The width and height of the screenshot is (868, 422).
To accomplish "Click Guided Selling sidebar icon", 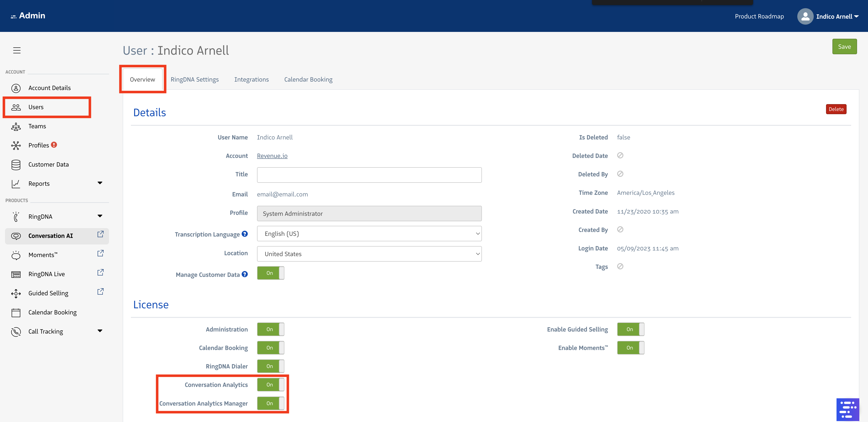I will pyautogui.click(x=16, y=294).
